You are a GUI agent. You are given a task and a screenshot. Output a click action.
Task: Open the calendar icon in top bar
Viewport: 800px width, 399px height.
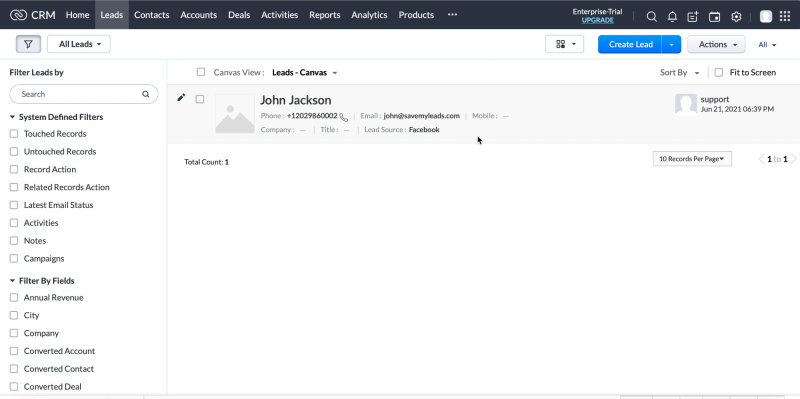pos(714,16)
